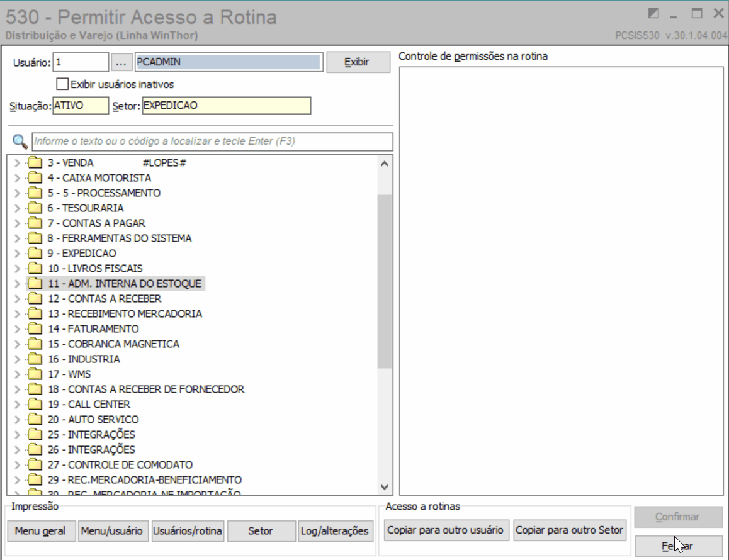
Task: Click the PCADMIN user name field
Action: pyautogui.click(x=229, y=62)
